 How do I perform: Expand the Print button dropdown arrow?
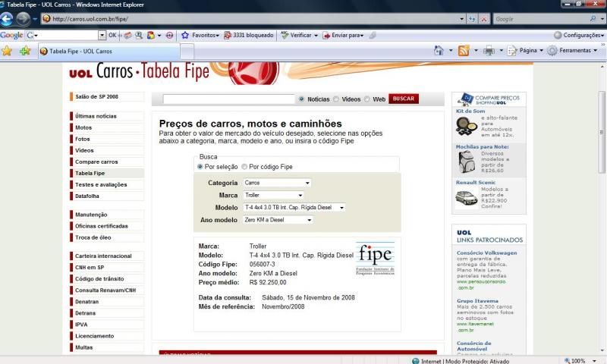point(501,50)
